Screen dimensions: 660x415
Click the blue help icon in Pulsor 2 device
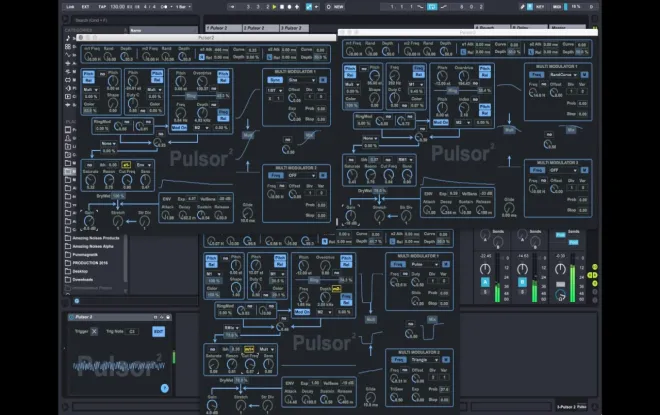[x=165, y=388]
